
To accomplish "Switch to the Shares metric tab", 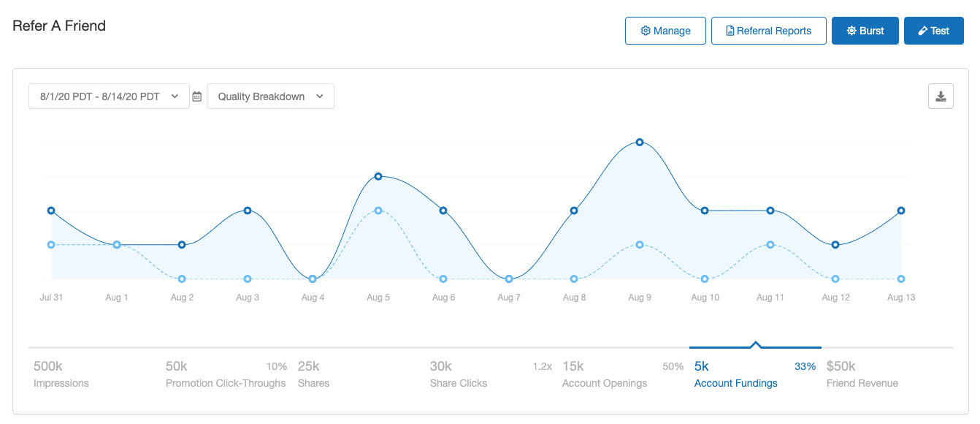I will point(313,374).
